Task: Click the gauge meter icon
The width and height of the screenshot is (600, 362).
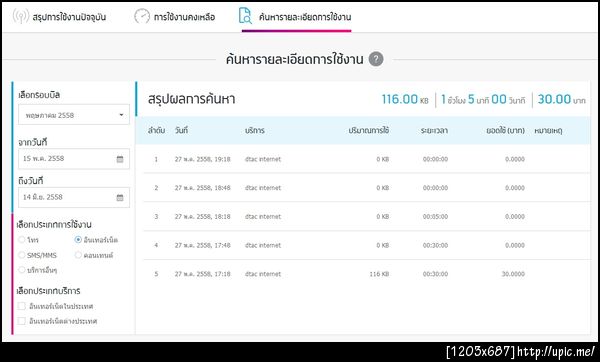Action: pyautogui.click(x=142, y=16)
